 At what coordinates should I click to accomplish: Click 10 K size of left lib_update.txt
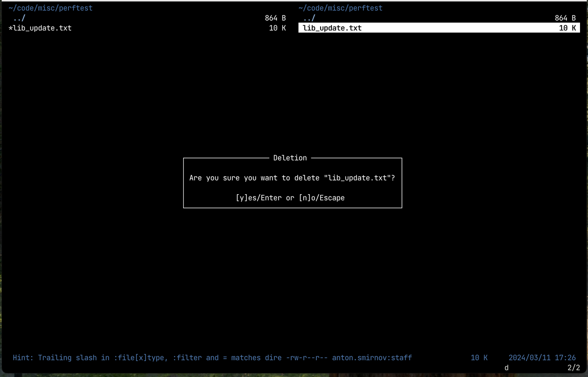click(x=277, y=28)
